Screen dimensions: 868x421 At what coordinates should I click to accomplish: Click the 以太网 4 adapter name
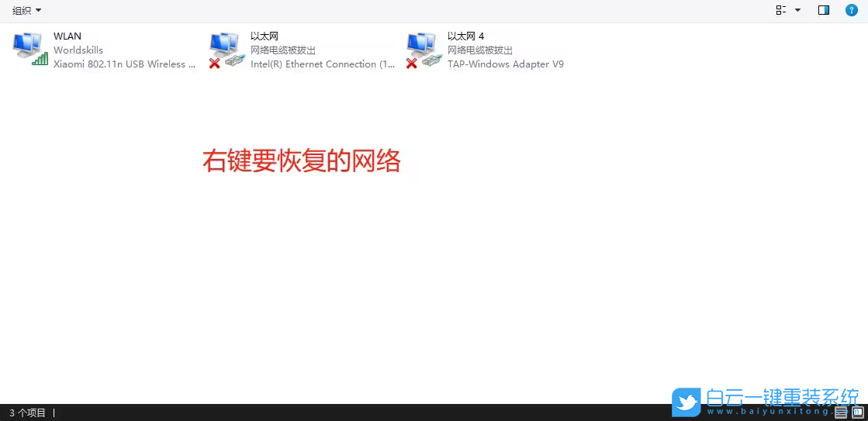pos(465,36)
